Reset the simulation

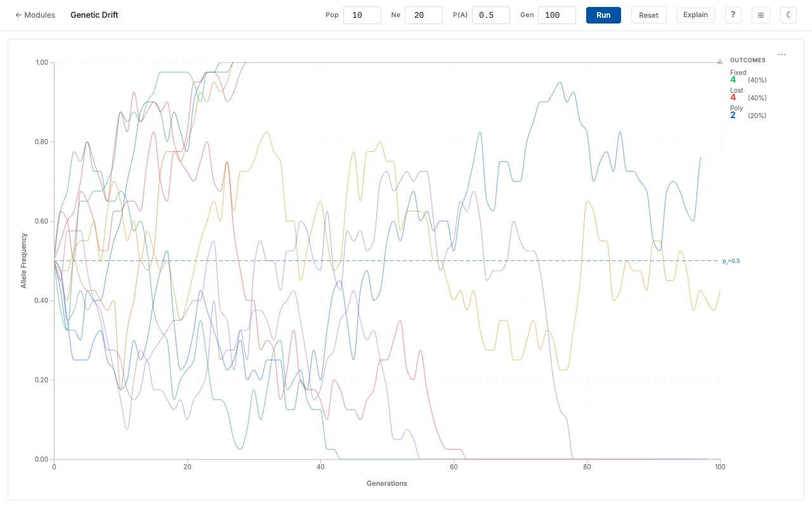(x=648, y=15)
